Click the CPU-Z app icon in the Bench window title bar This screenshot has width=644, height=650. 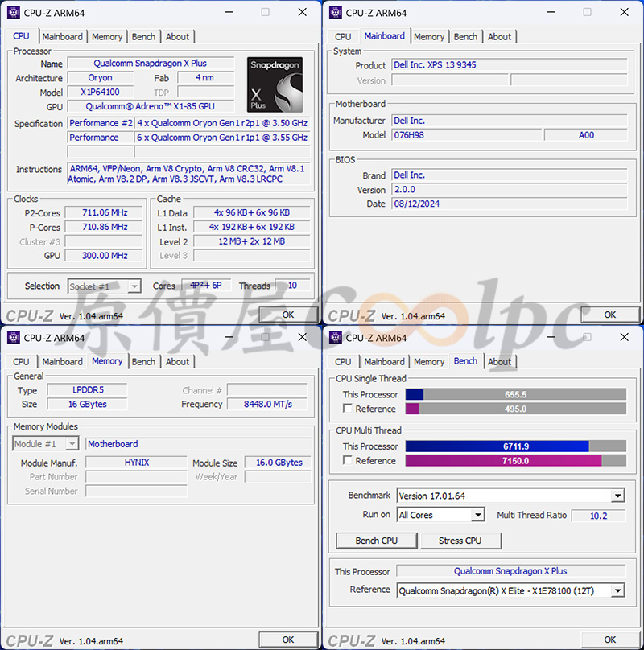click(335, 337)
